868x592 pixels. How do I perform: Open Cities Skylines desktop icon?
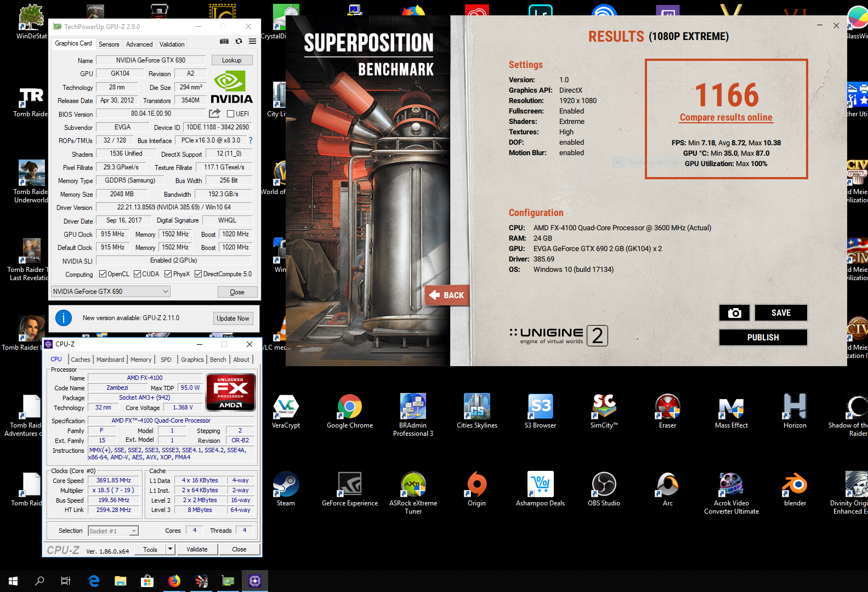tap(477, 412)
